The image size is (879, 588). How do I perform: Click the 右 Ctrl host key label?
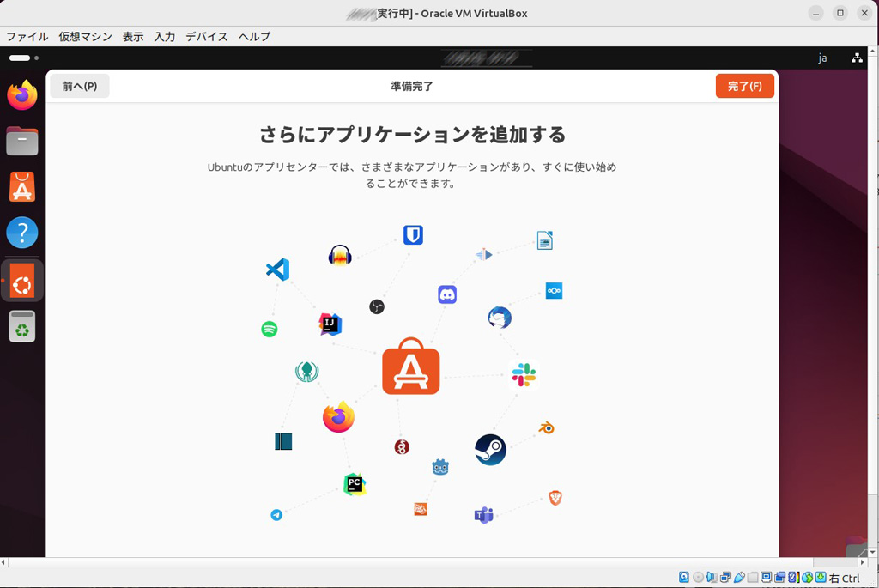[845, 578]
